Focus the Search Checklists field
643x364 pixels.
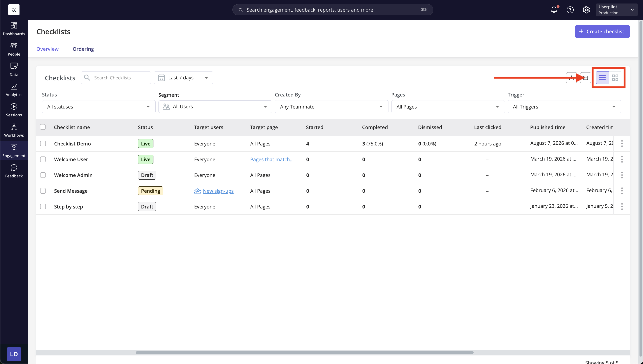click(x=116, y=78)
